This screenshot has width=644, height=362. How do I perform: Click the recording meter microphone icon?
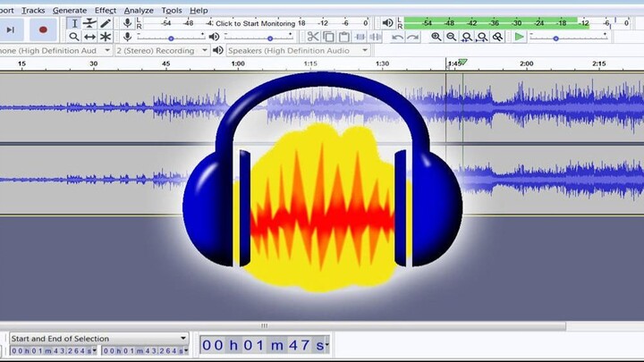(x=128, y=23)
